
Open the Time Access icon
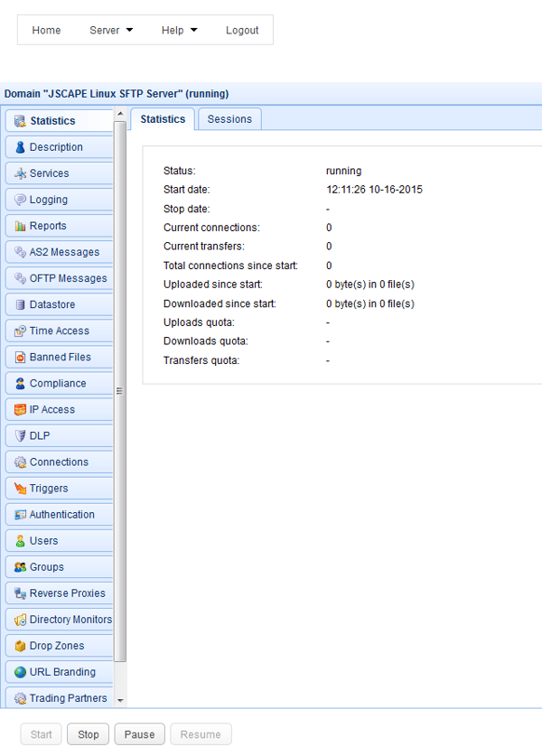pyautogui.click(x=20, y=331)
